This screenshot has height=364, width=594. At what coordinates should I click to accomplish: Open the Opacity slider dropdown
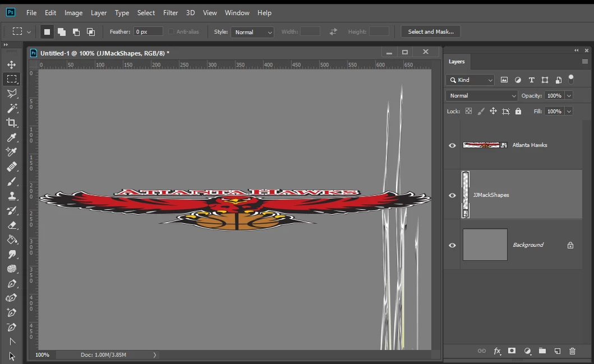pyautogui.click(x=569, y=96)
